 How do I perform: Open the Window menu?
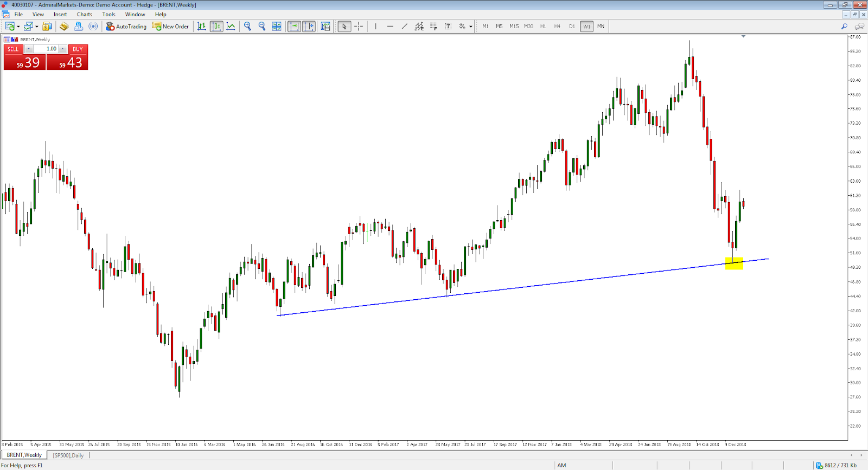tap(135, 15)
